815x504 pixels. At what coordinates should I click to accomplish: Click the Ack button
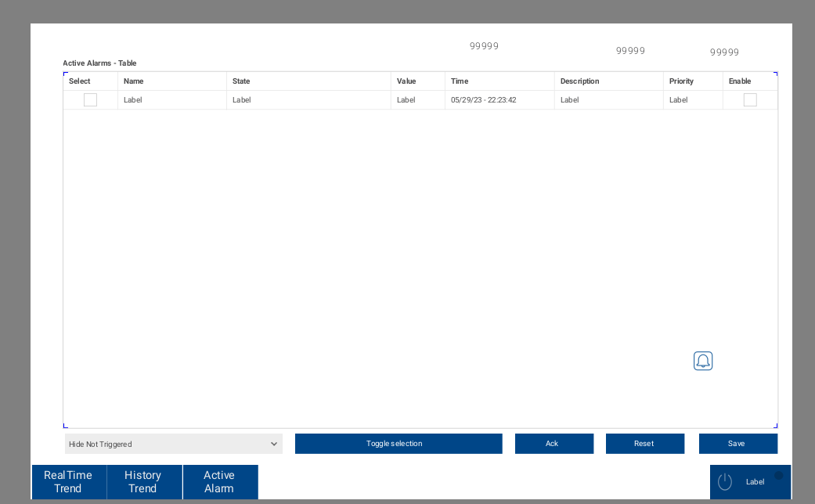click(554, 444)
